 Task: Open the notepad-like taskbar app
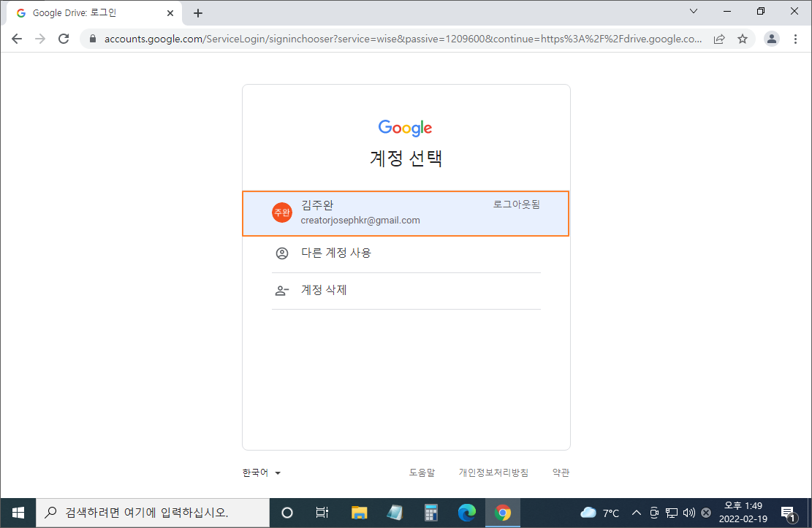point(395,513)
